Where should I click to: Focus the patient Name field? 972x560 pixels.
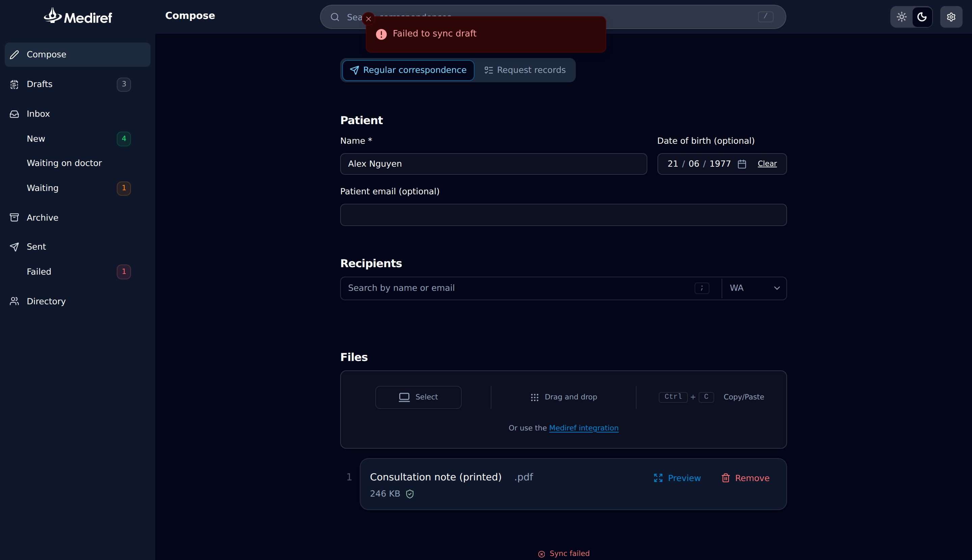(x=493, y=164)
